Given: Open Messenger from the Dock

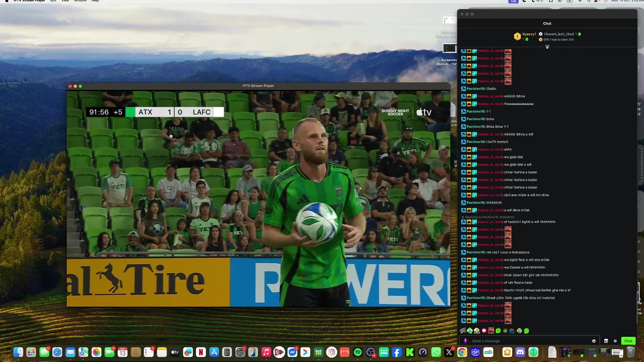Looking at the screenshot, I should [x=292, y=352].
